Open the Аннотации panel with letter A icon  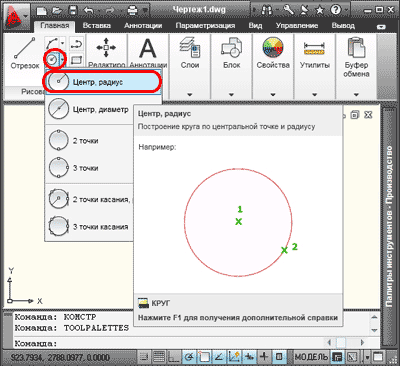click(148, 52)
